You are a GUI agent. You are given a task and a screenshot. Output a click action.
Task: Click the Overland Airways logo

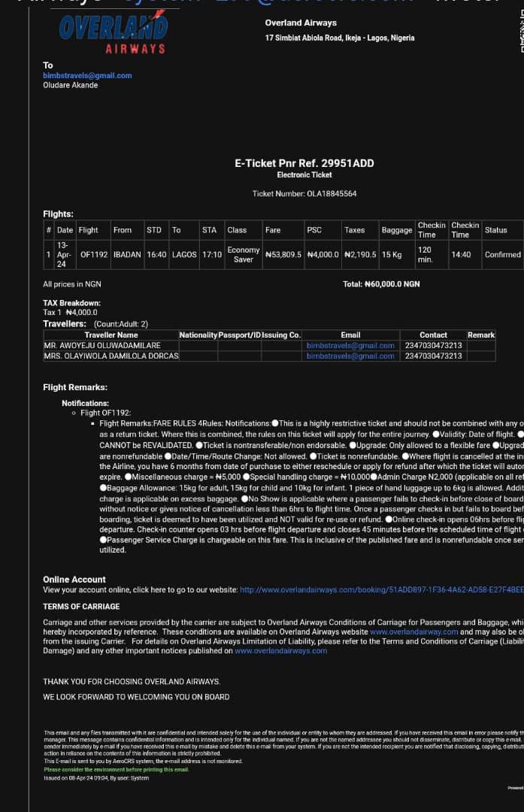(113, 33)
